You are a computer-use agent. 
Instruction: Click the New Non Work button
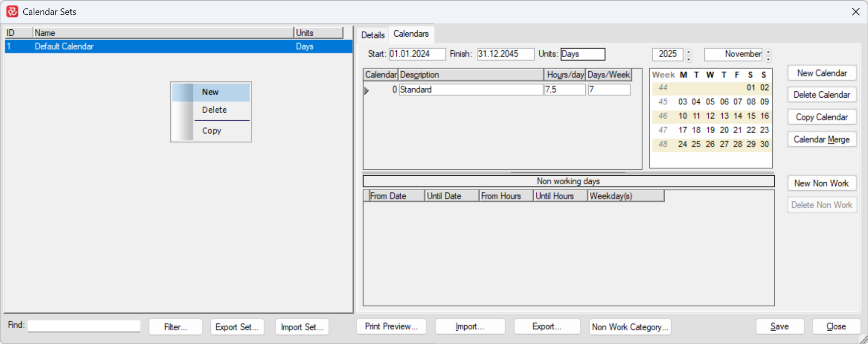point(822,183)
